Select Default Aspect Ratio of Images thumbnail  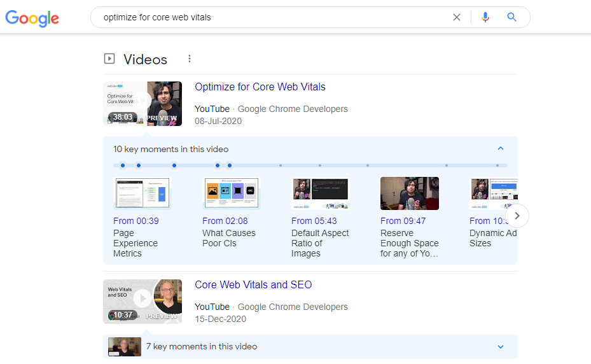pyautogui.click(x=320, y=193)
